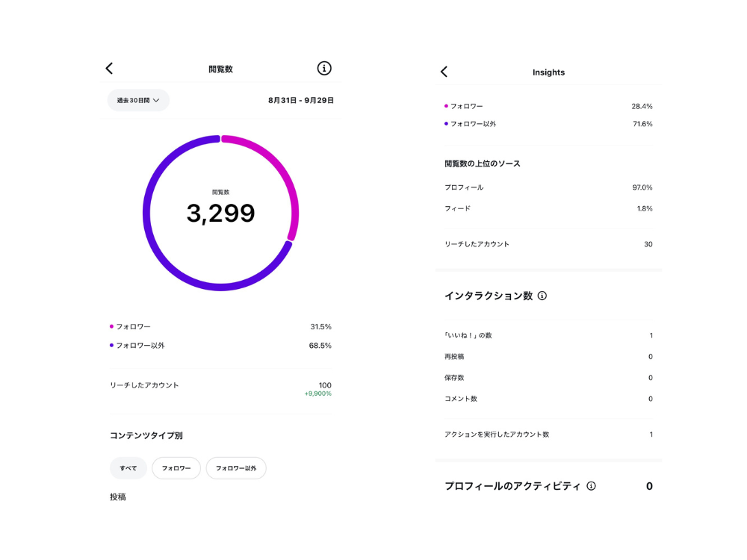Select the フォロワー content filter chip
Screen dimensions: 747x560
176,468
